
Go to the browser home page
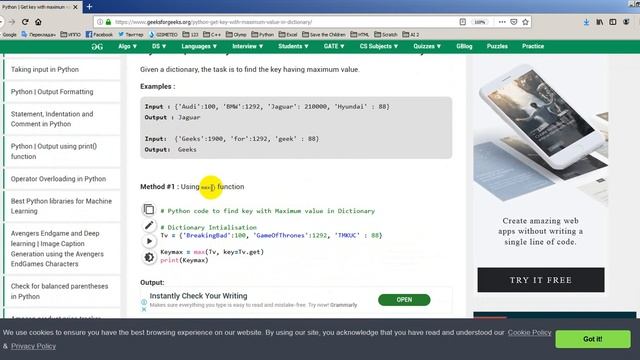coord(38,22)
